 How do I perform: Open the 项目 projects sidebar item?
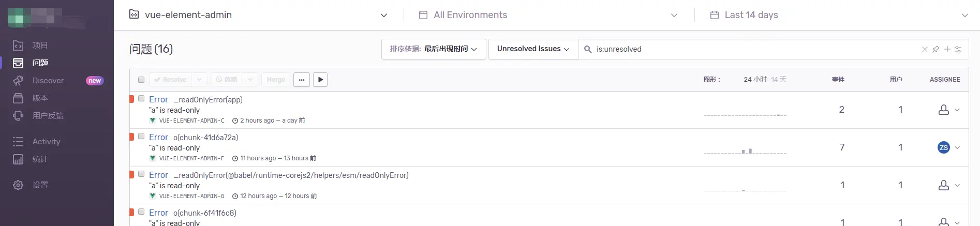pos(40,46)
